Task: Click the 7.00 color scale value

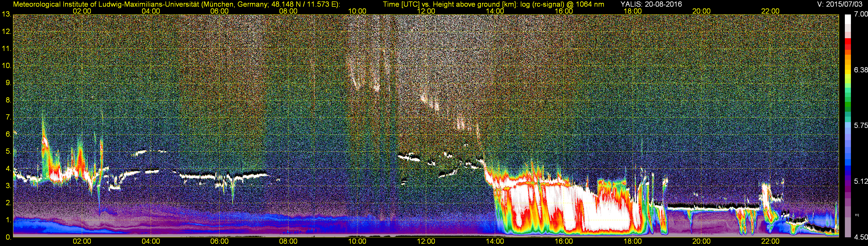Action: pyautogui.click(x=861, y=14)
